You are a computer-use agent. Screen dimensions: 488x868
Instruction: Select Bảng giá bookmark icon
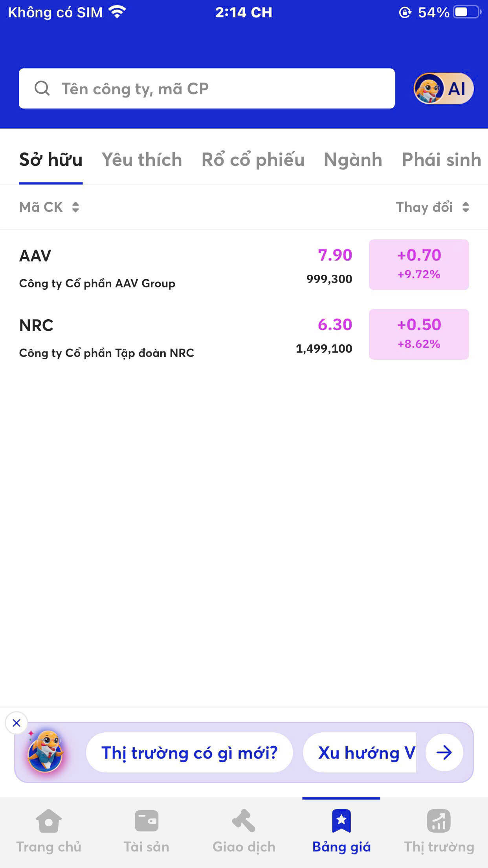click(x=341, y=821)
